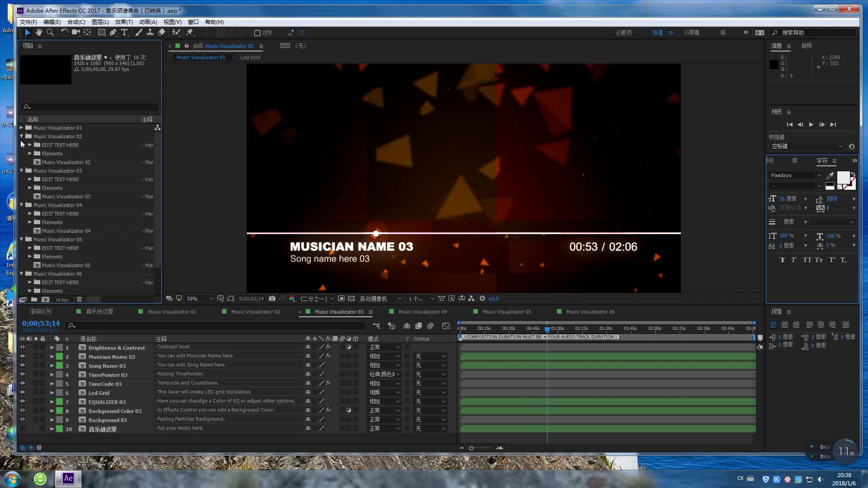
Task: Open the 50% magnification dropdown
Action: click(199, 299)
